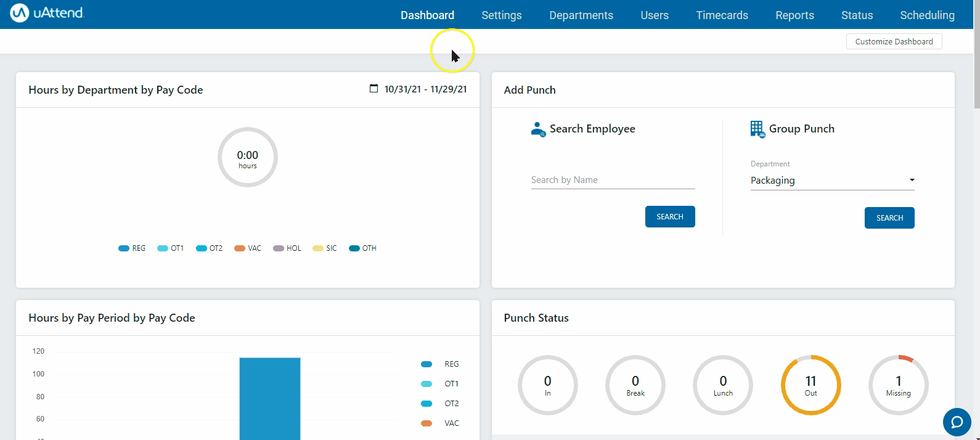
Task: Click the uAttend logo icon
Action: (19, 13)
